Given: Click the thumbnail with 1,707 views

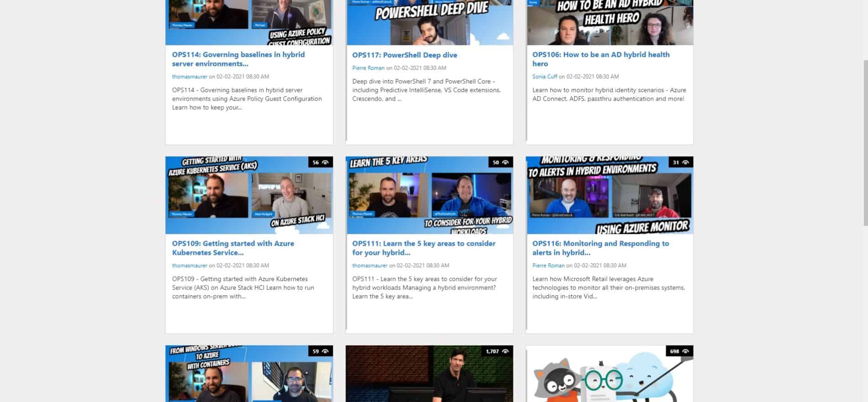Looking at the screenshot, I should [429, 374].
